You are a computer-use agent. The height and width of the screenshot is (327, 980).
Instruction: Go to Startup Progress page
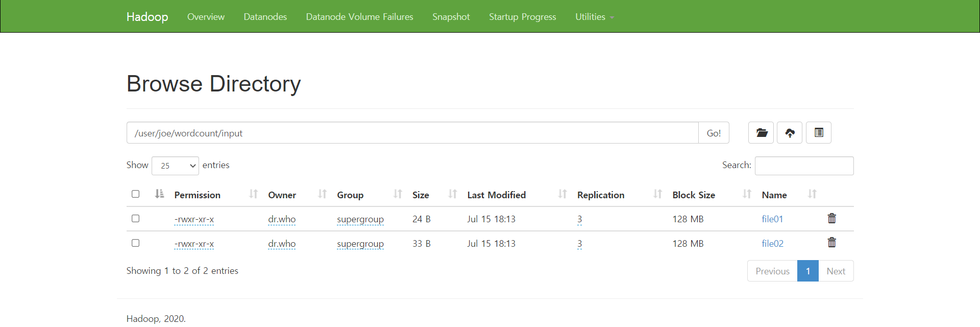click(522, 17)
